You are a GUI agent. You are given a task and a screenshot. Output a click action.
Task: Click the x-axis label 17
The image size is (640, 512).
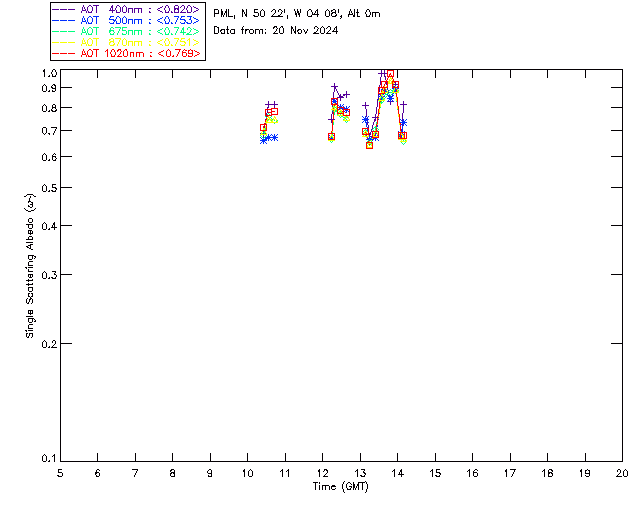click(510, 473)
